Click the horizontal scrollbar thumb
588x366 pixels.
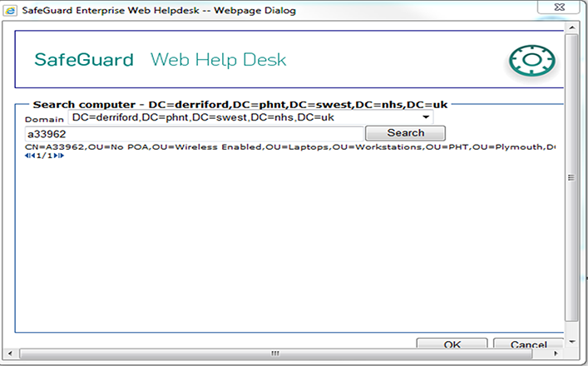pos(275,354)
